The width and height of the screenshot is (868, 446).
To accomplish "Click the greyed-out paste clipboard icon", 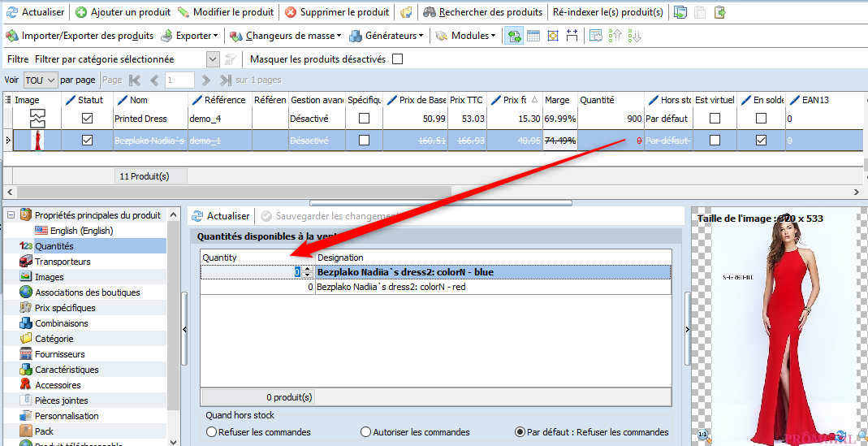I will [700, 11].
